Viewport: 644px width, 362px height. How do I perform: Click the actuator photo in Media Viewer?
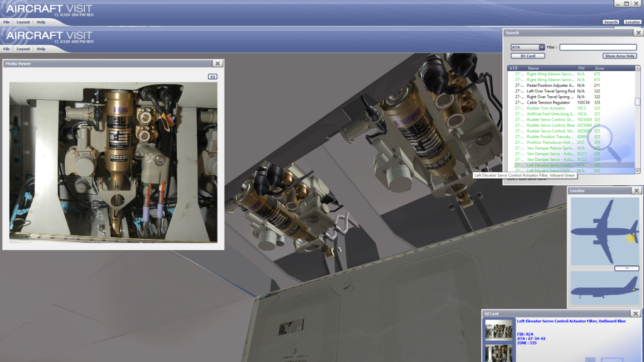point(113,162)
